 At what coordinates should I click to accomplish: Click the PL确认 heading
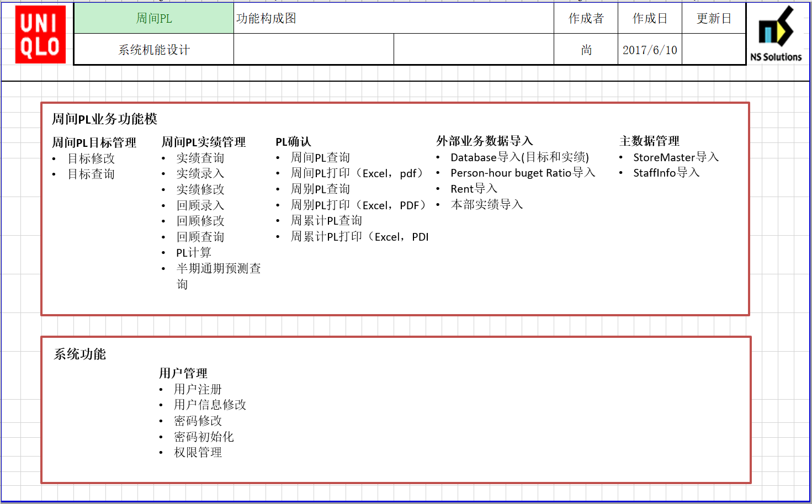[293, 142]
